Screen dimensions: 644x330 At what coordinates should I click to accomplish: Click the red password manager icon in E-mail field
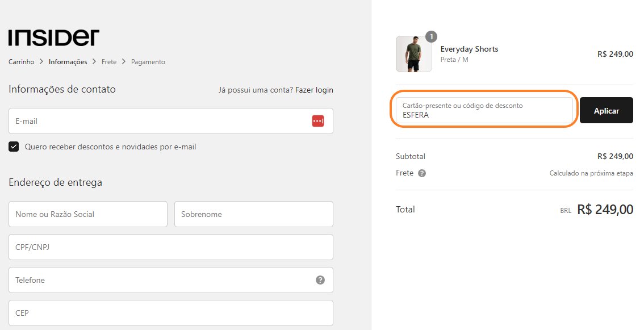pos(318,121)
